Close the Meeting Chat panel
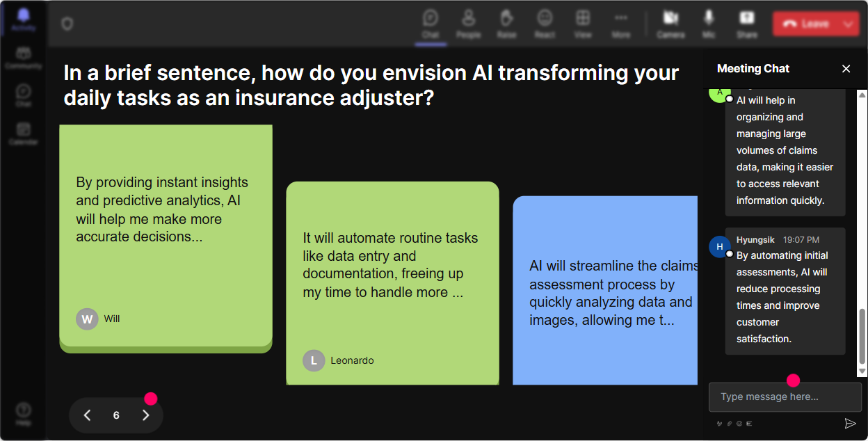 [x=846, y=68]
